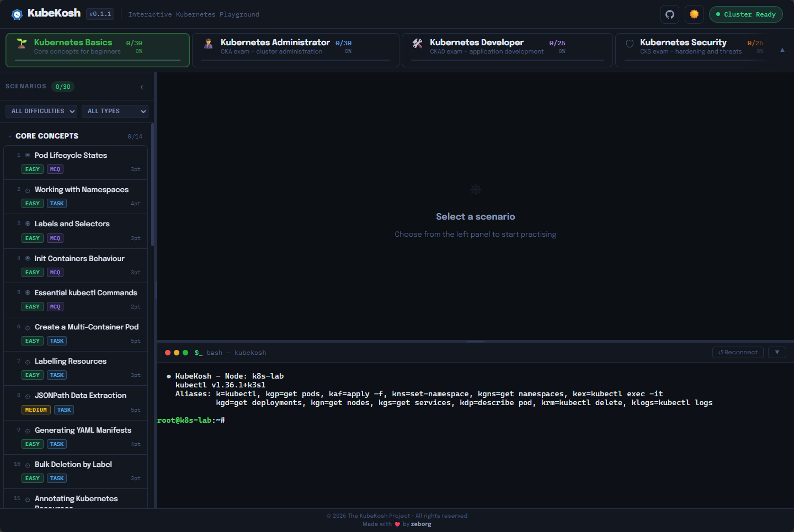Open the Annotating Kubernetes Resources scenario

click(x=76, y=499)
